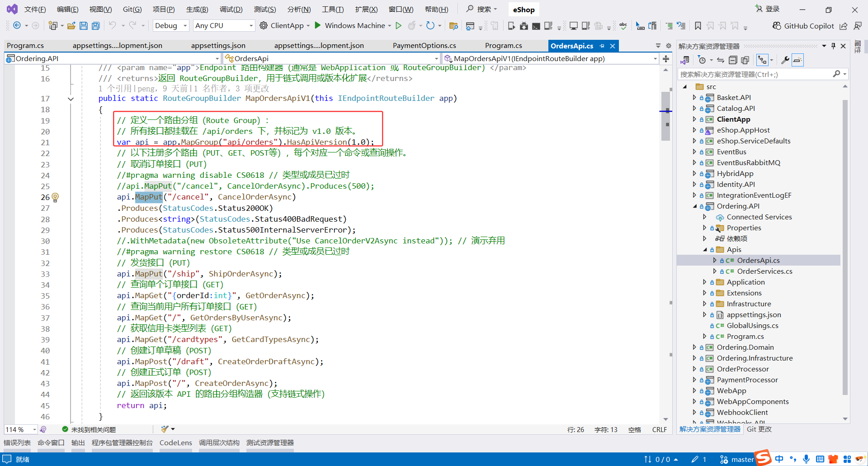Close the OrdersApi.cs tab
This screenshot has height=466, width=868.
pos(613,46)
